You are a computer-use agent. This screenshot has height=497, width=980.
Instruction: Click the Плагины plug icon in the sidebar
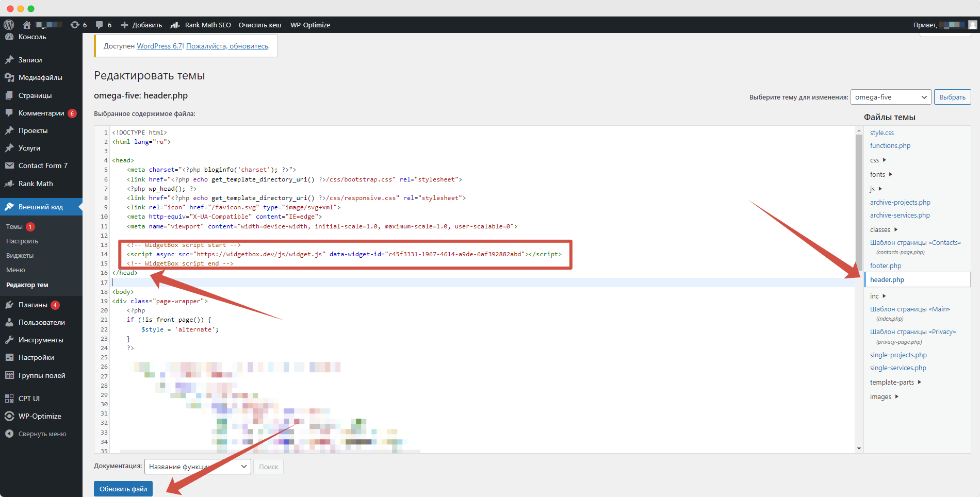point(9,305)
